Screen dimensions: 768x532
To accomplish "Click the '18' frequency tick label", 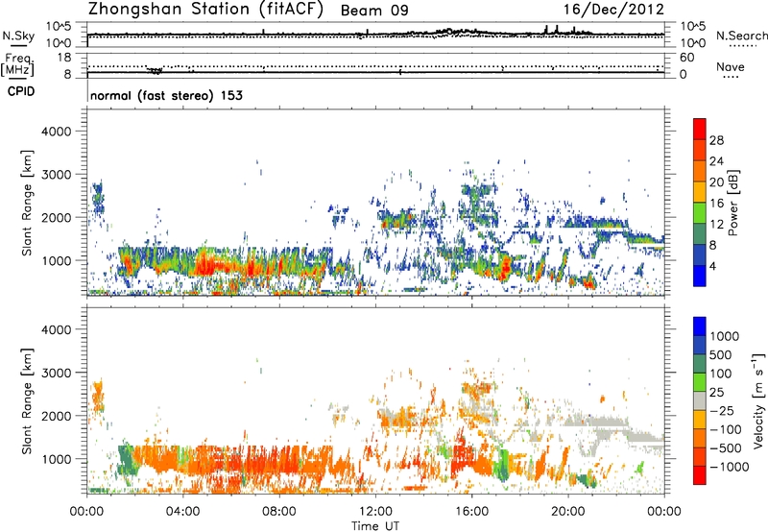I will (x=64, y=58).
